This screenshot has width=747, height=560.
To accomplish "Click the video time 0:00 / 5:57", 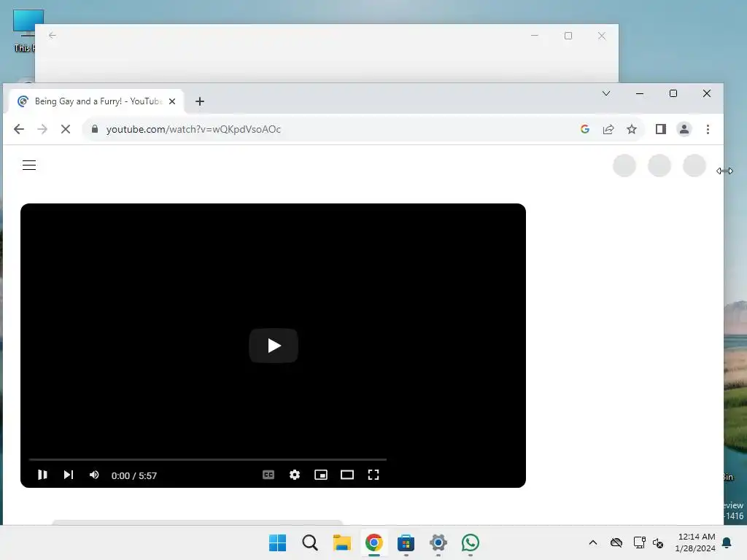I will click(x=134, y=475).
